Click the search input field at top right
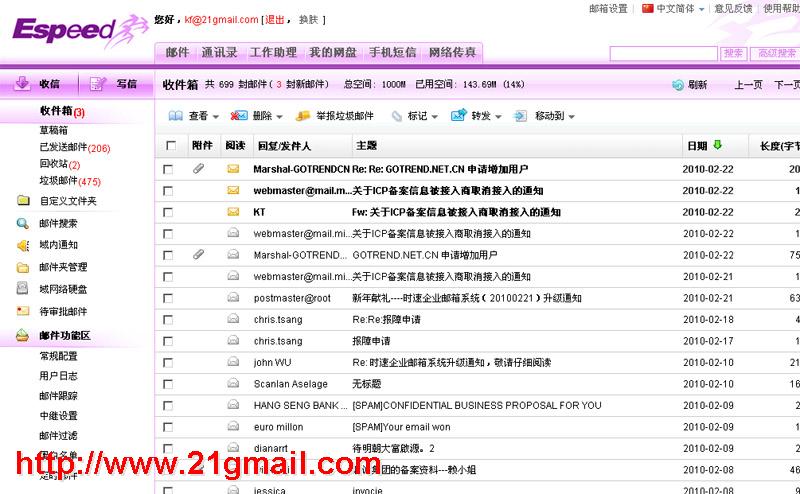 click(663, 53)
